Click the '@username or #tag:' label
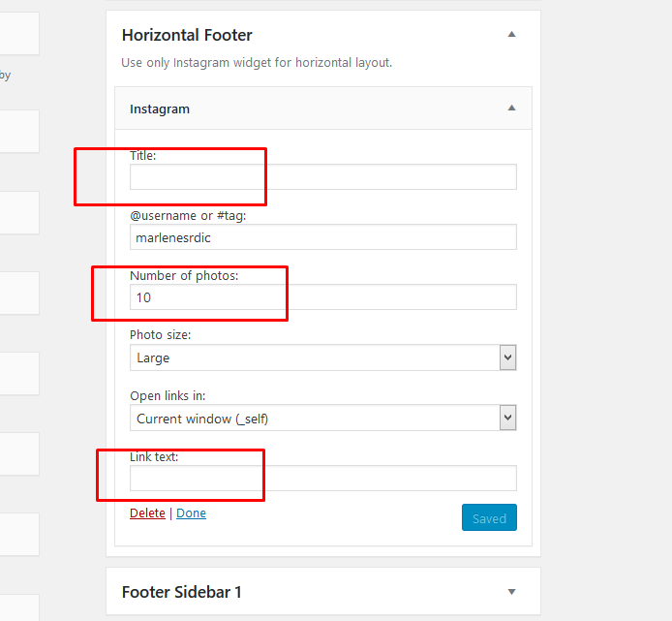This screenshot has height=621, width=672. point(188,216)
